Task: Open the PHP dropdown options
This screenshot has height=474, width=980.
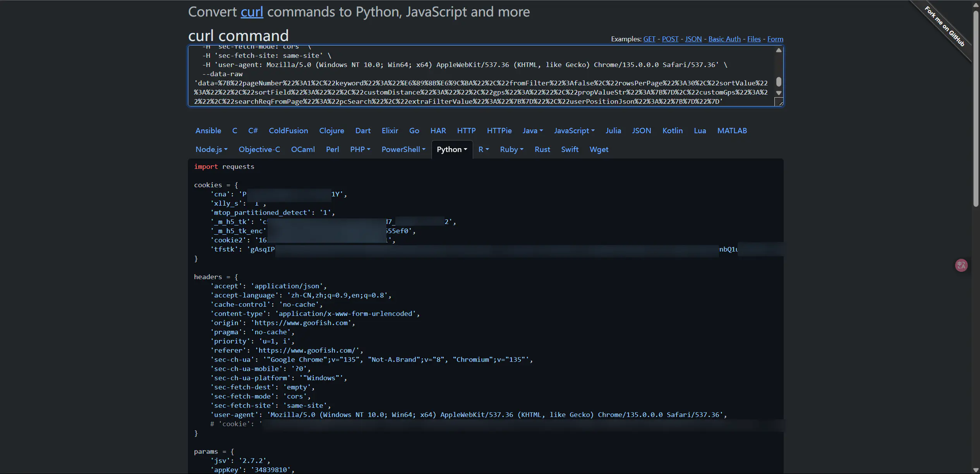Action: click(360, 149)
